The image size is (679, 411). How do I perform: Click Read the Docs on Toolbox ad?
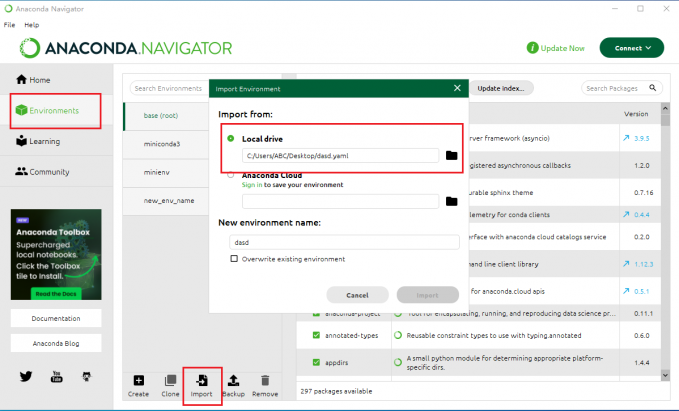[56, 294]
